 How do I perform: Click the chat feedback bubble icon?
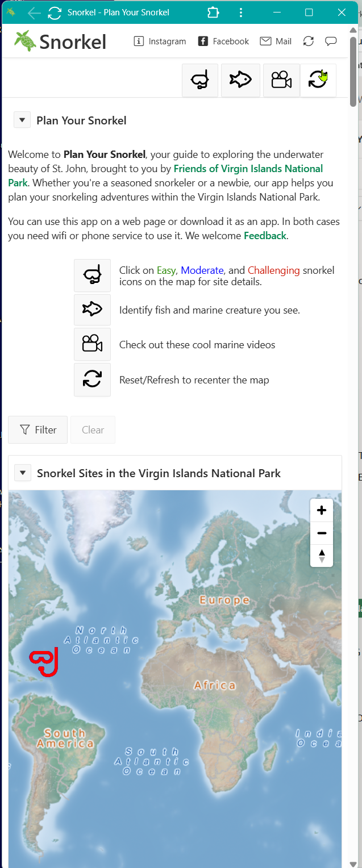coord(331,41)
